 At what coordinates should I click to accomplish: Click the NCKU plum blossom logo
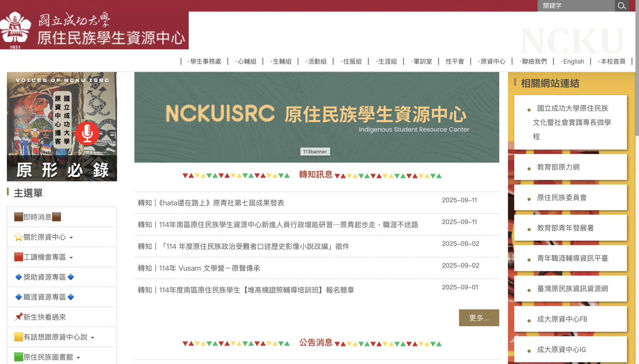coord(15,29)
